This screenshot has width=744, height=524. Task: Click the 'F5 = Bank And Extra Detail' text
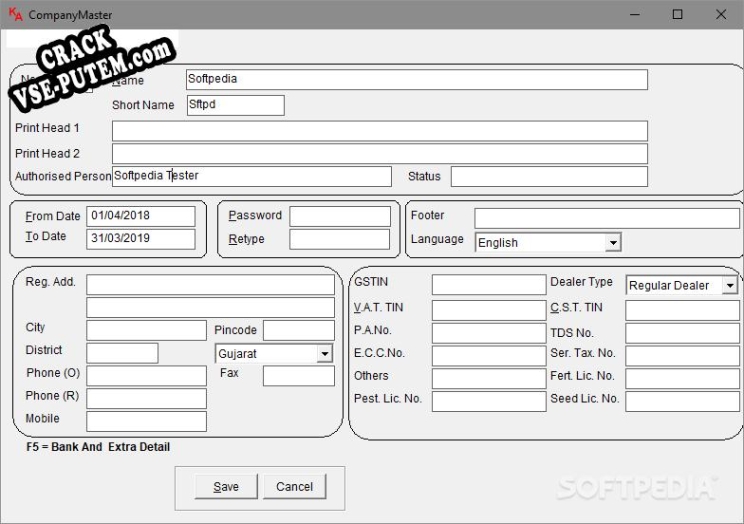(x=98, y=447)
